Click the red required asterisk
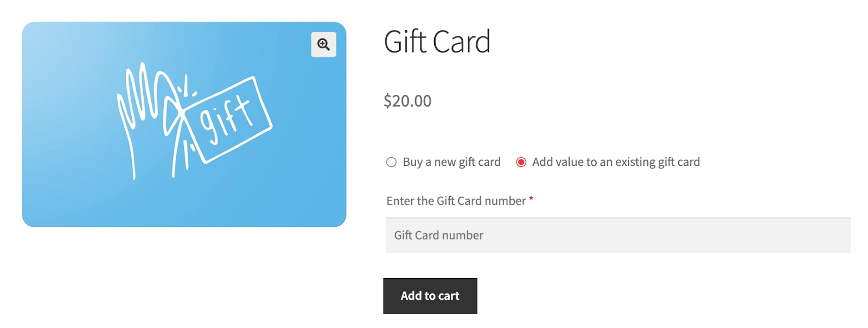 coord(531,200)
